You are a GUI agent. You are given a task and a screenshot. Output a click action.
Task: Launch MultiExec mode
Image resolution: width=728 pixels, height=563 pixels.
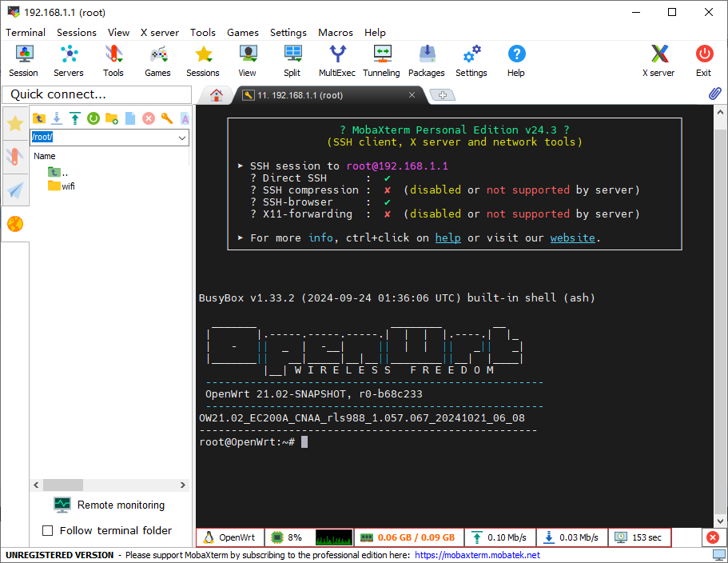point(337,61)
